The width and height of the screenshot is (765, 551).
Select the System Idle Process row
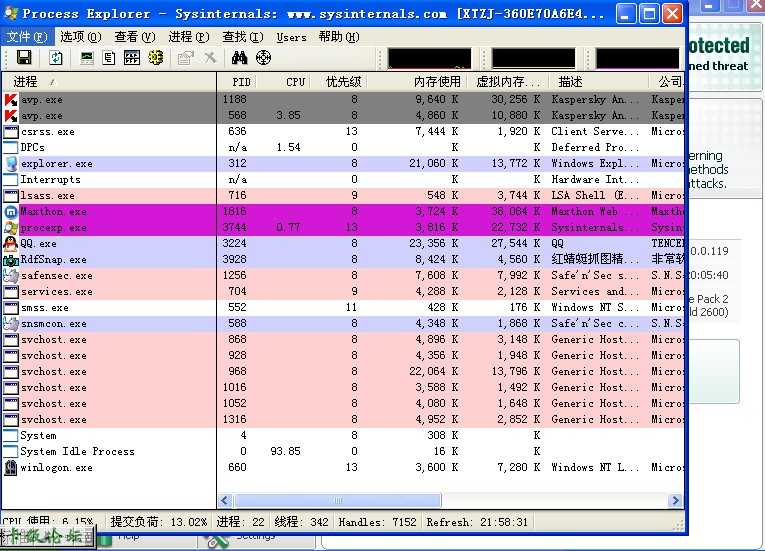343,451
